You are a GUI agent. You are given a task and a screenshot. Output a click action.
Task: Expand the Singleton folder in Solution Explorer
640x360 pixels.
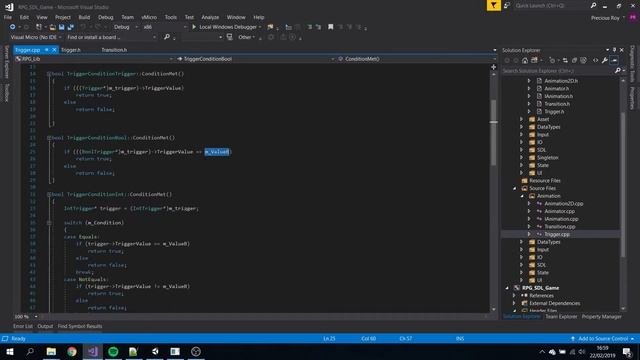(x=522, y=158)
